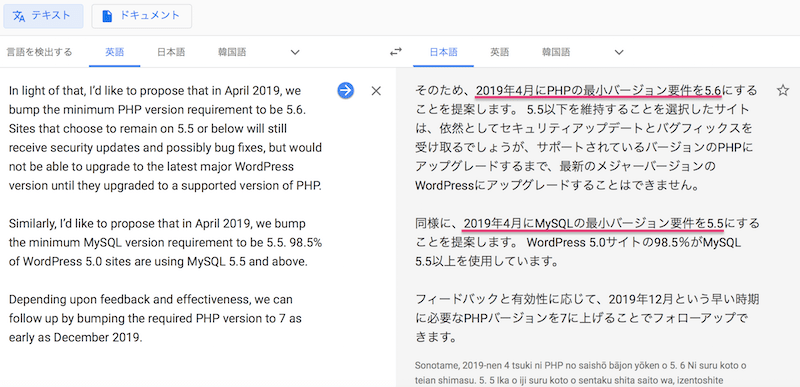The width and height of the screenshot is (800, 387).
Task: Clear the source text with the X icon
Action: pos(376,91)
